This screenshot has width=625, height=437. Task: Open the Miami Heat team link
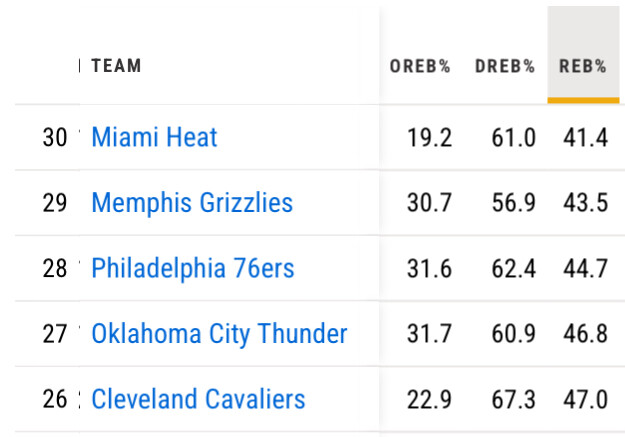(x=154, y=137)
